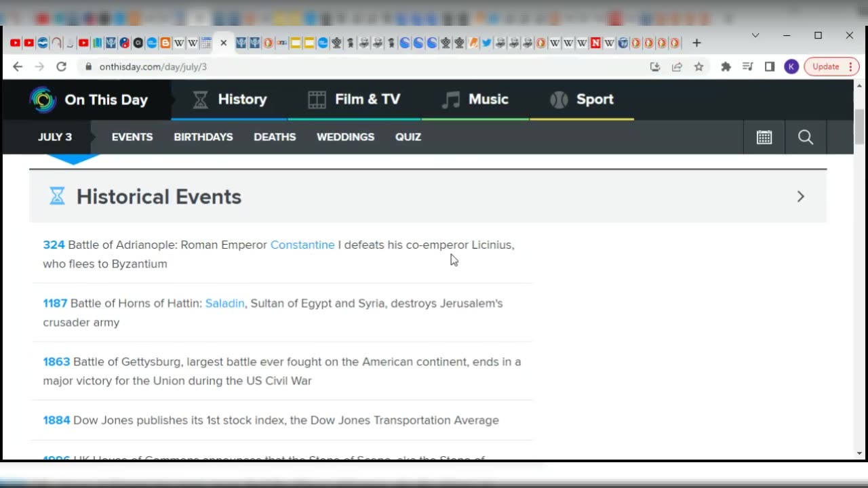Go to the BIRTHDAYS page

203,137
